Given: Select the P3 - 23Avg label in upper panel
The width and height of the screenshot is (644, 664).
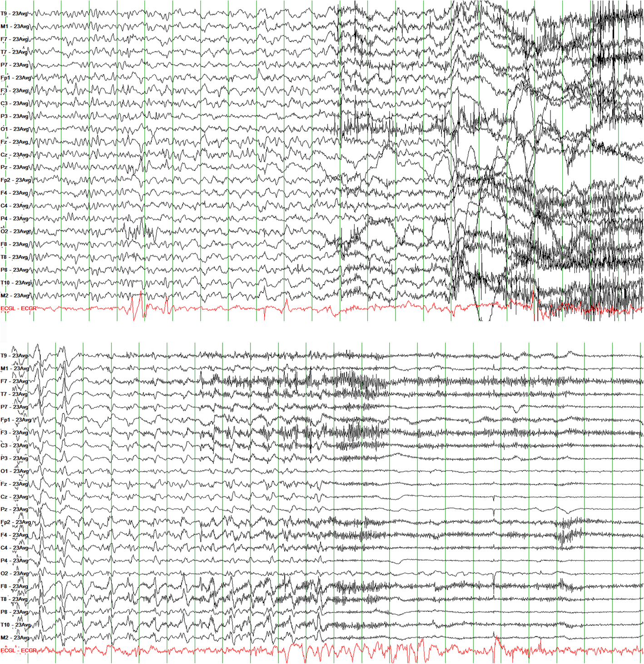Looking at the screenshot, I should [15, 116].
